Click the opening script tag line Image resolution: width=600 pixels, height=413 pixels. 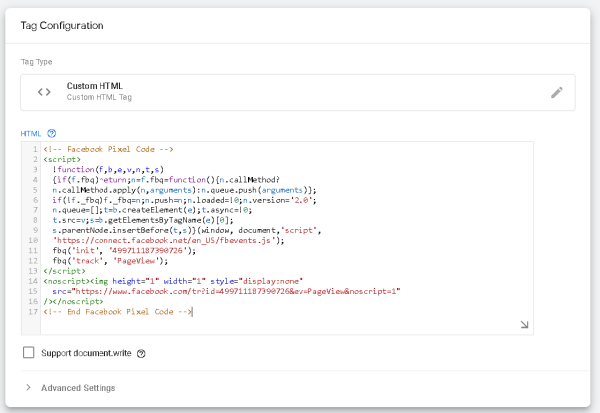[x=62, y=159]
